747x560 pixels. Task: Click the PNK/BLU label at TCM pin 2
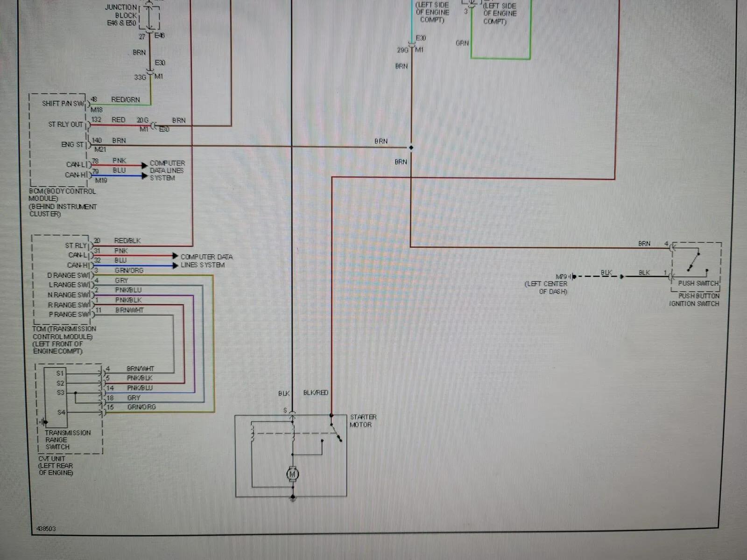click(x=128, y=290)
